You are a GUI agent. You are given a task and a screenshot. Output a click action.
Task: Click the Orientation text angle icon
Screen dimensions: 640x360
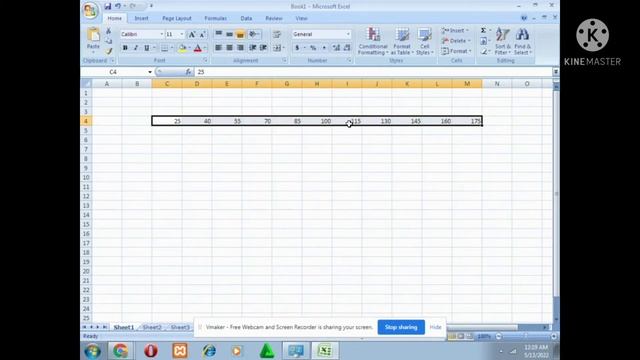[254, 34]
